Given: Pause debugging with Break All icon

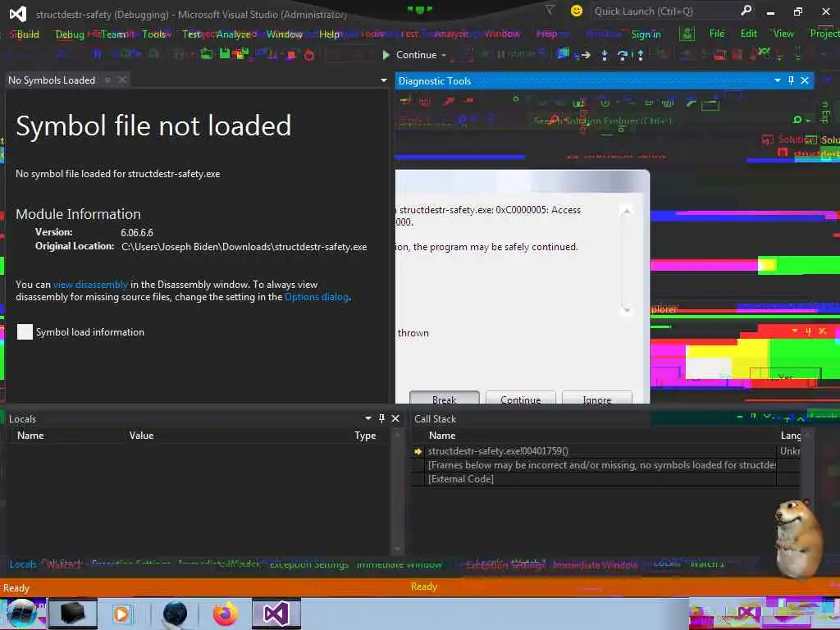Looking at the screenshot, I should tap(97, 54).
